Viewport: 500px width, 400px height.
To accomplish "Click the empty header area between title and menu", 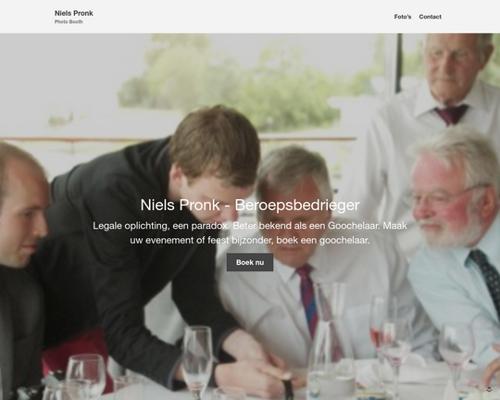I will tap(243, 17).
